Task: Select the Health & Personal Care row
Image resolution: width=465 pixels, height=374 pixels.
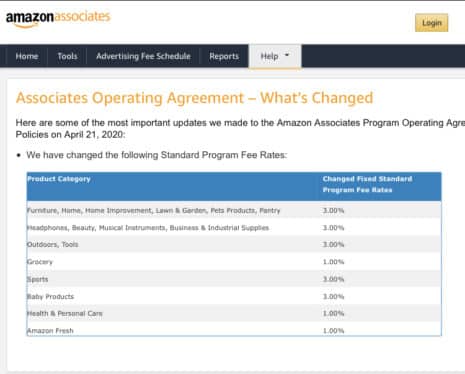Action: click(x=234, y=313)
